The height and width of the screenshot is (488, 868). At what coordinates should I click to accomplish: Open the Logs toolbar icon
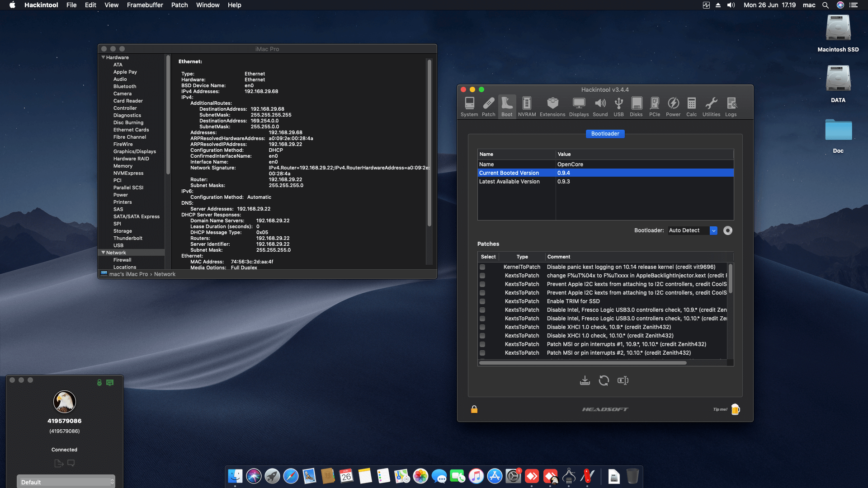tap(731, 107)
